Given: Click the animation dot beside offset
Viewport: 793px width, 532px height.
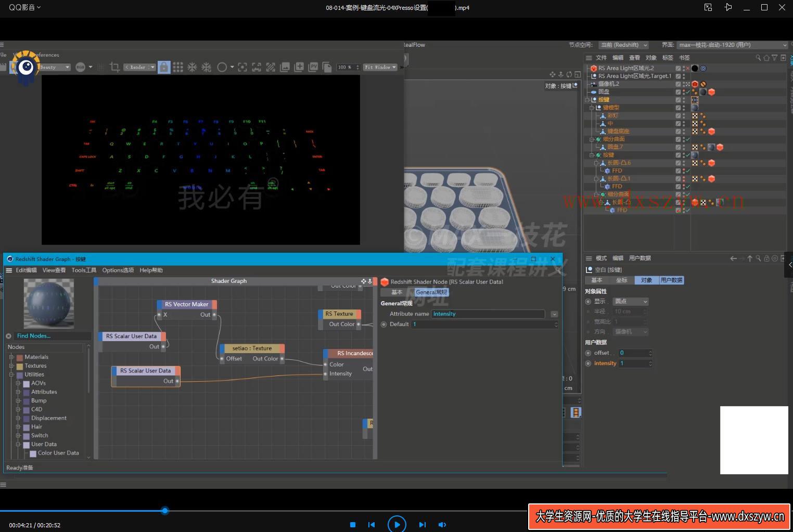Looking at the screenshot, I should click(589, 353).
